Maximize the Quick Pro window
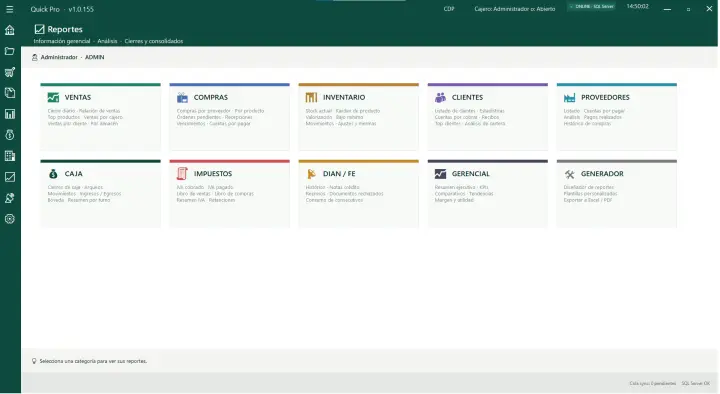Viewport: 720px width, 394px height. [688, 9]
